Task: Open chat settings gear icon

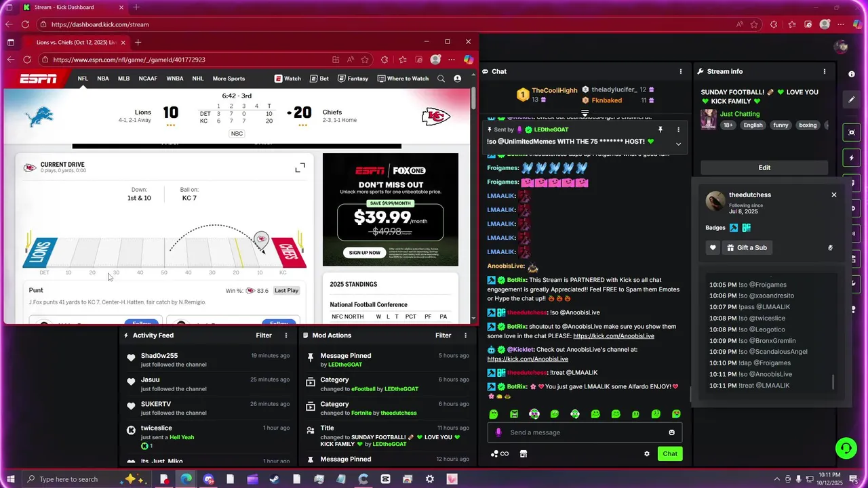Action: (x=647, y=454)
